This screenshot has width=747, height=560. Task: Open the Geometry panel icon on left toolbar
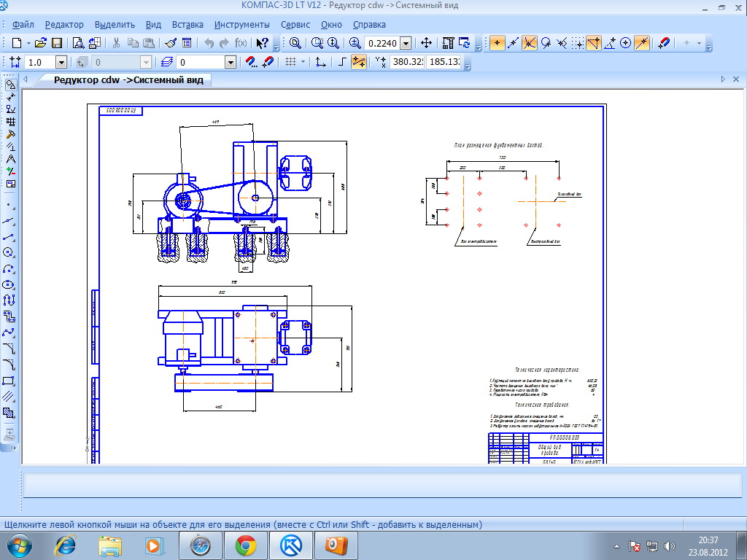pos(10,85)
